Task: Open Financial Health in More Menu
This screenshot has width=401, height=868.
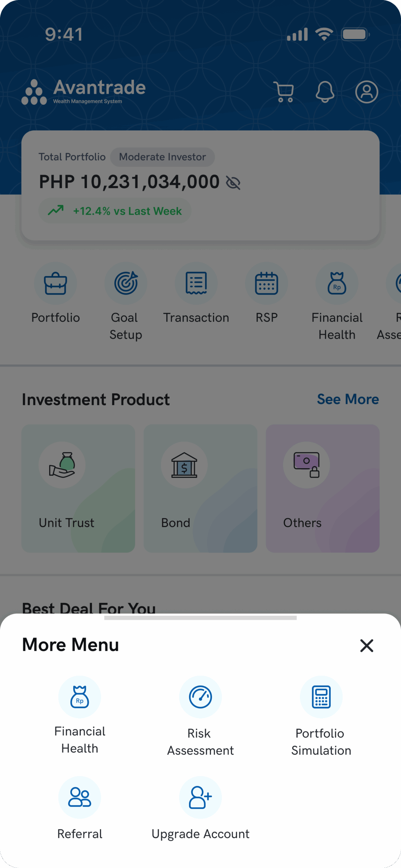Action: pos(80,697)
